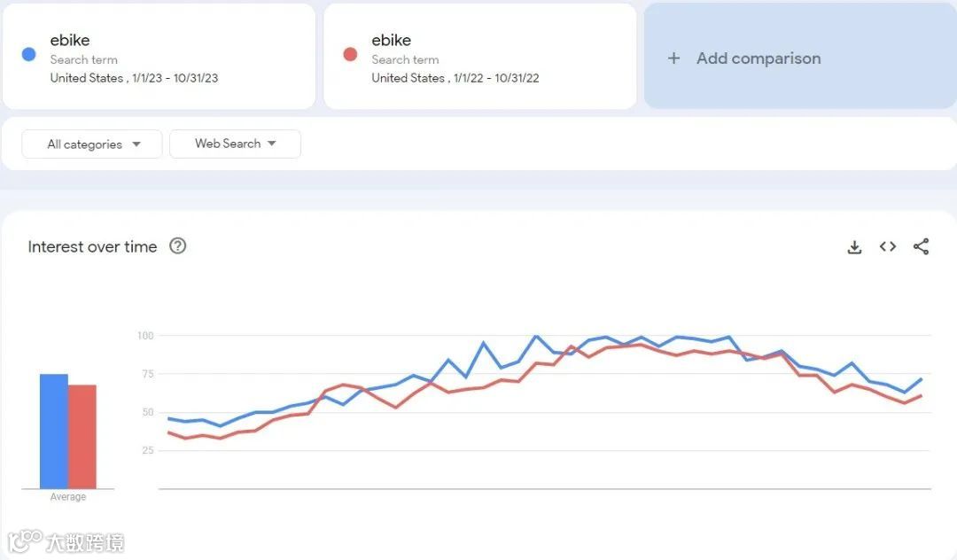Open the All categories dropdown
The width and height of the screenshot is (957, 560).
click(x=91, y=144)
